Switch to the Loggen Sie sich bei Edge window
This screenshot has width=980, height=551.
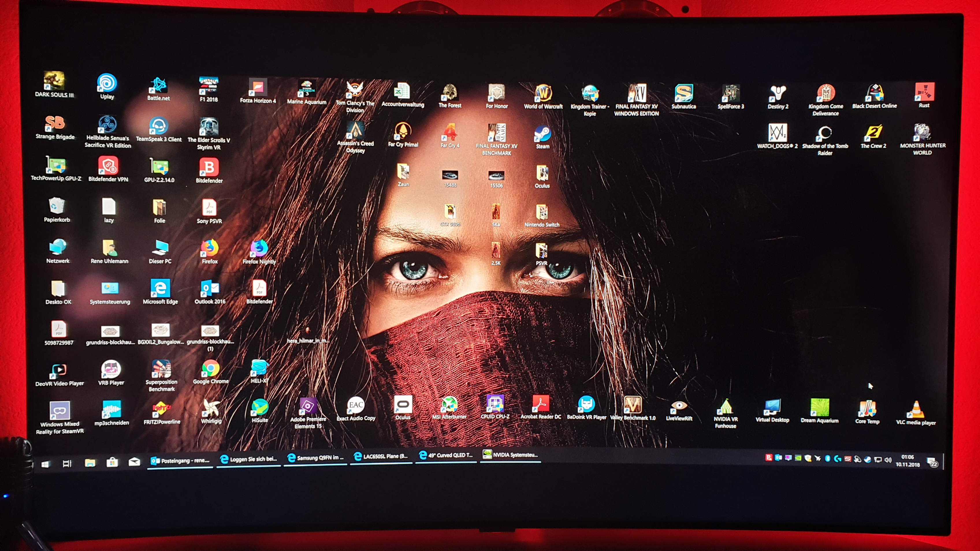(249, 459)
